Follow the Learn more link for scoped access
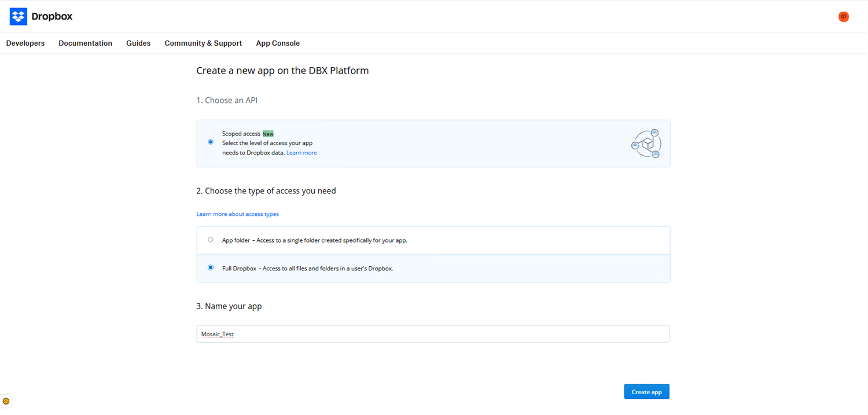Viewport: 868px width, 415px height. tap(301, 153)
